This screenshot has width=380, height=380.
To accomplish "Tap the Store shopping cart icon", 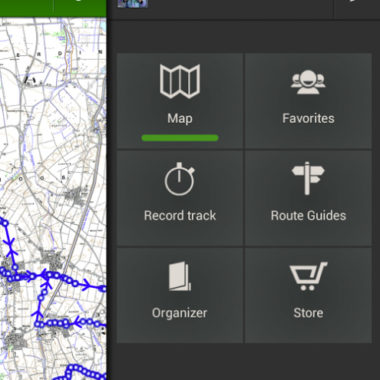I will 308,276.
